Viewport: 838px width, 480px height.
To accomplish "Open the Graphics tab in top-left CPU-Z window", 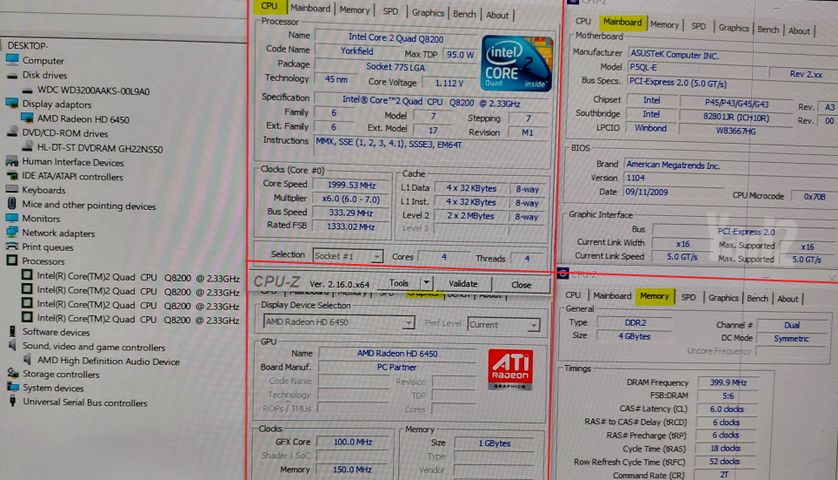I will point(428,13).
